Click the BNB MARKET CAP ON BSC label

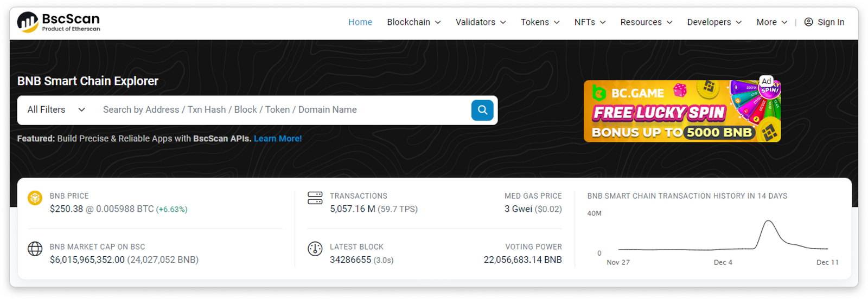97,247
